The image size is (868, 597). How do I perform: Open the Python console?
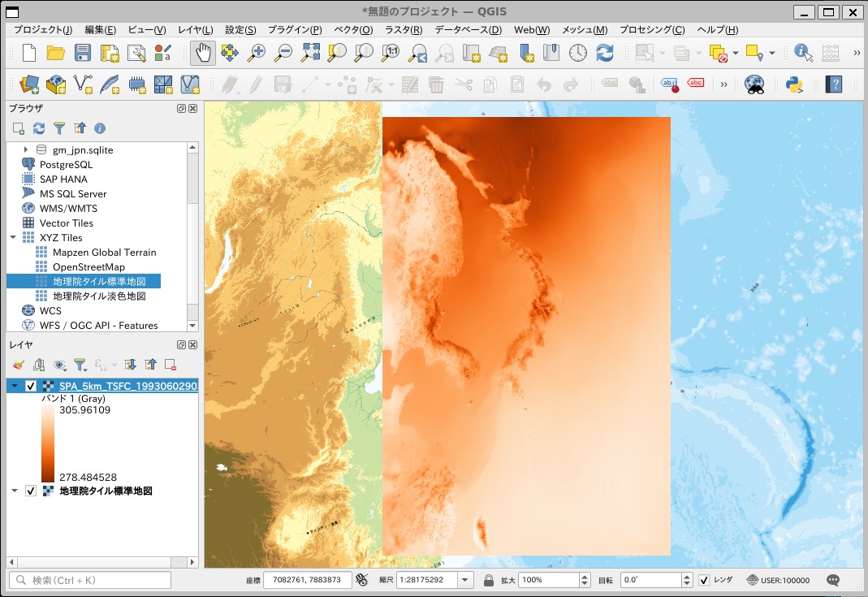point(794,84)
